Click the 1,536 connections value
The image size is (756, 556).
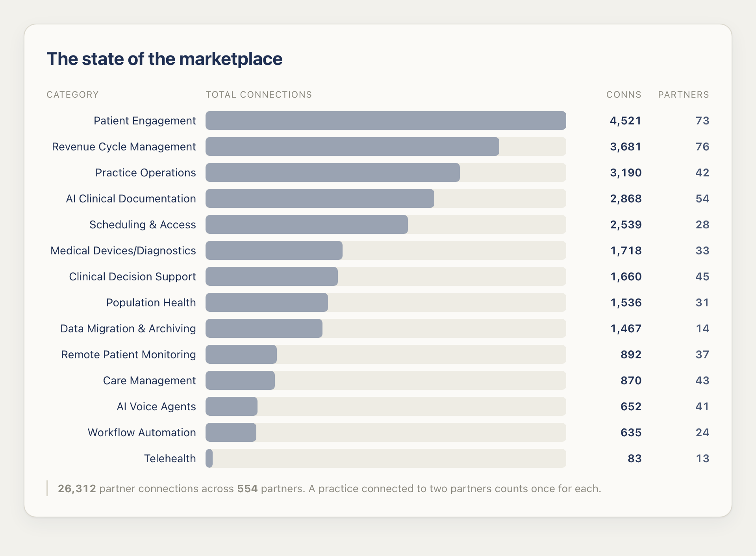click(626, 302)
